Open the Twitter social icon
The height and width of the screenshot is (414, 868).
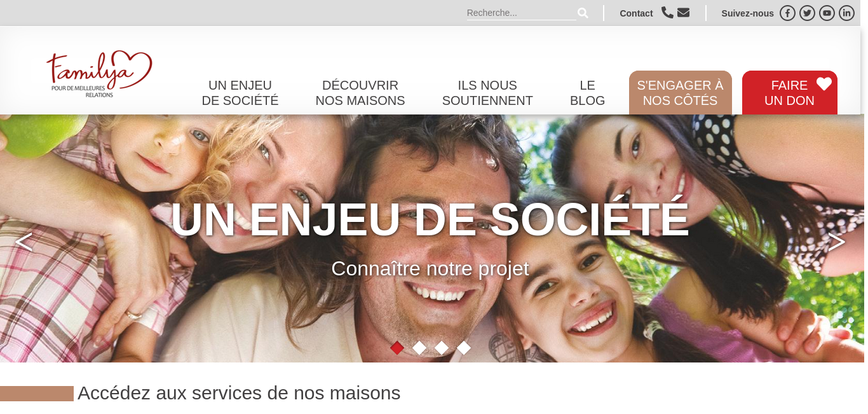click(x=807, y=13)
